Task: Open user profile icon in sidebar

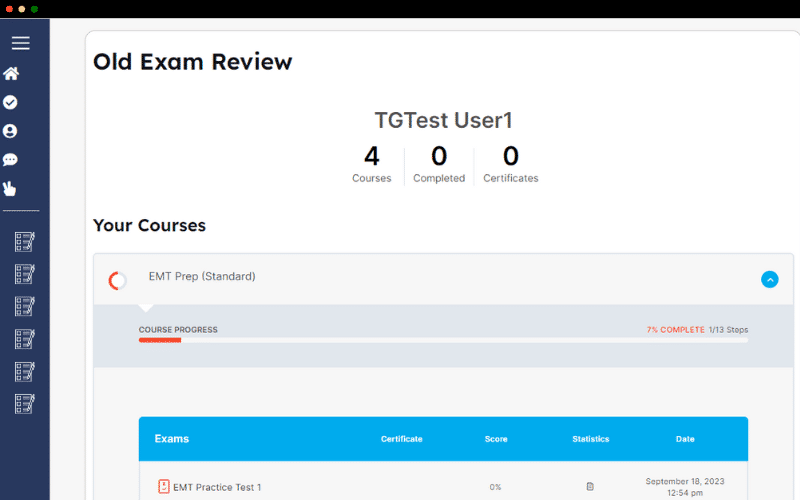Action: pos(10,131)
